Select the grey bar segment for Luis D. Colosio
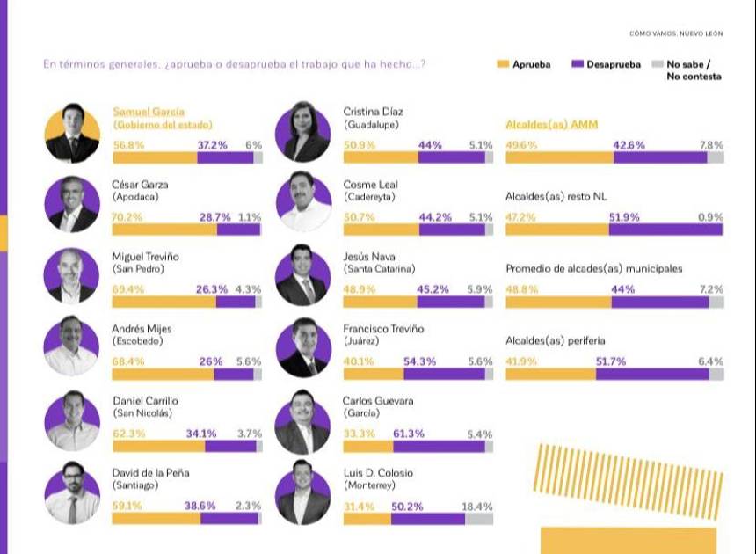This screenshot has height=554, width=756. click(479, 519)
